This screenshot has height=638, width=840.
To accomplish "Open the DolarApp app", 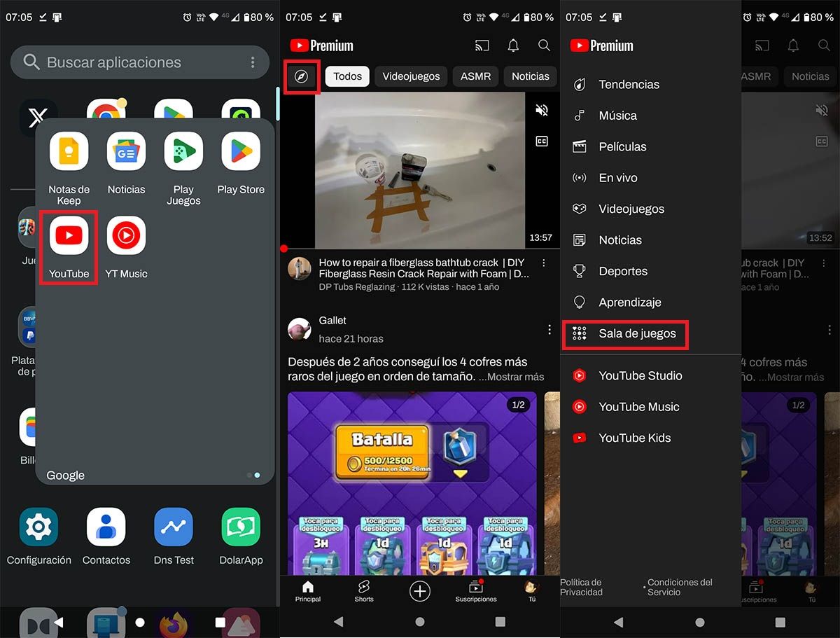I will pos(241,536).
